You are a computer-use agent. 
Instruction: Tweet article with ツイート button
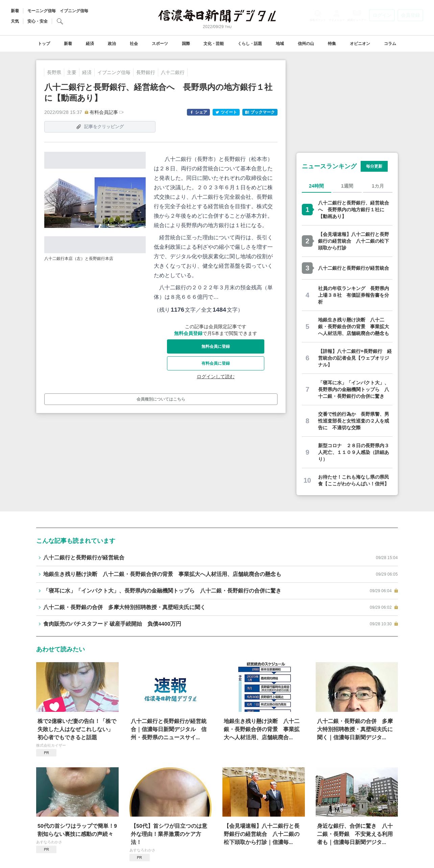[x=226, y=112]
